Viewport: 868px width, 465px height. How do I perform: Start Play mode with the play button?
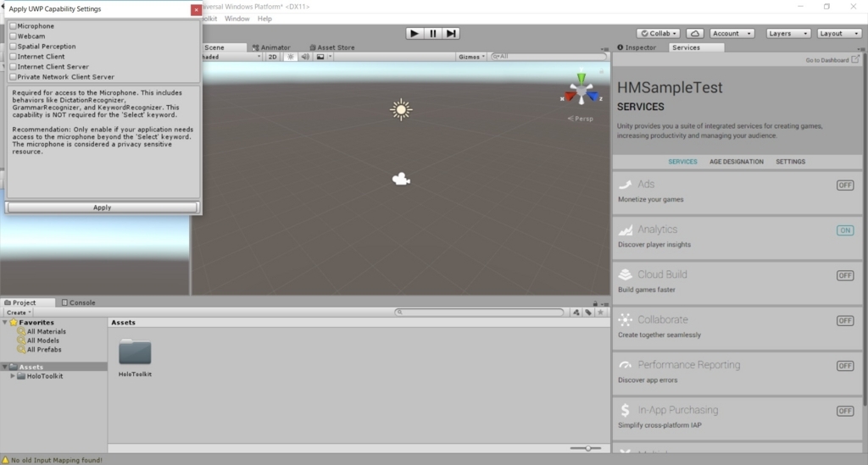(414, 33)
